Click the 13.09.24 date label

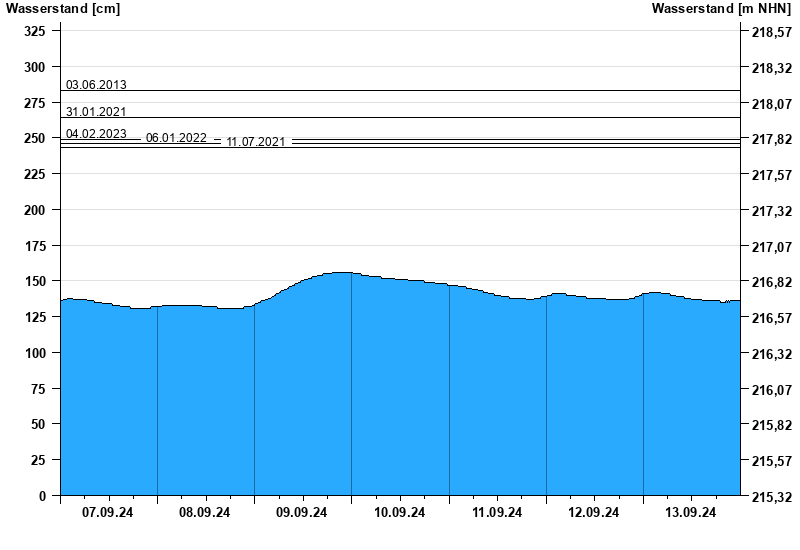(691, 513)
